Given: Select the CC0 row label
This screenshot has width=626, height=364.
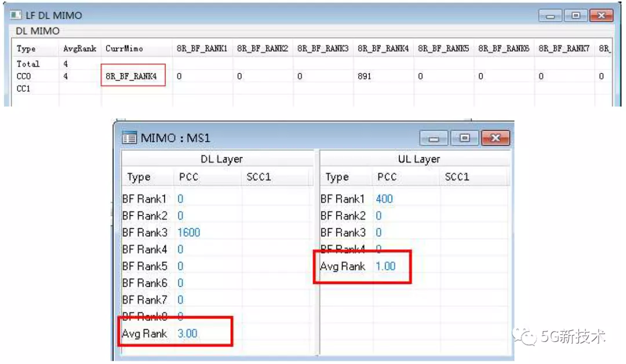Looking at the screenshot, I should (24, 77).
